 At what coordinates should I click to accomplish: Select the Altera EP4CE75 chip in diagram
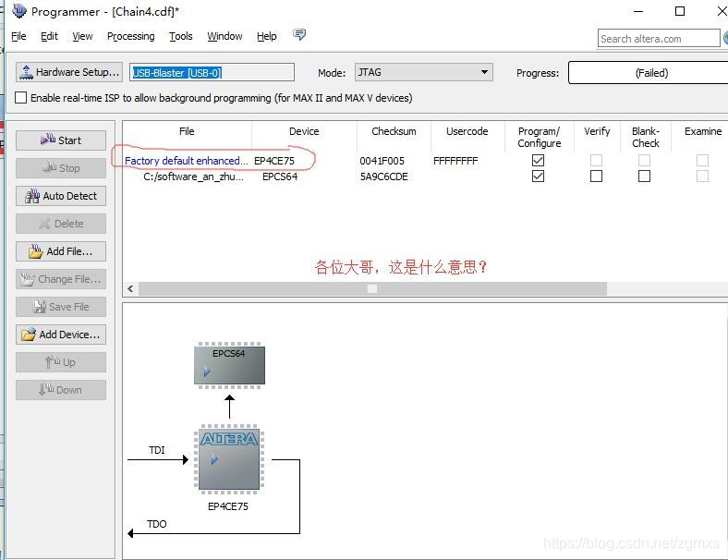[229, 459]
